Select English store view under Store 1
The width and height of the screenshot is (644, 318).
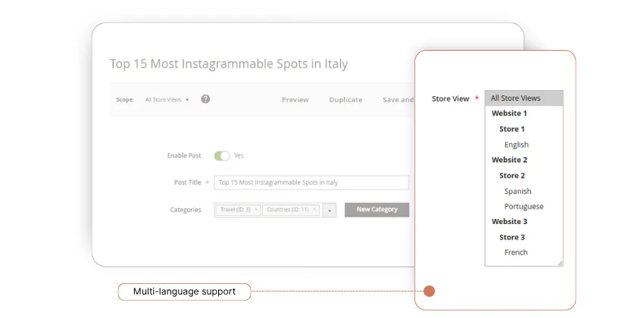tap(516, 145)
